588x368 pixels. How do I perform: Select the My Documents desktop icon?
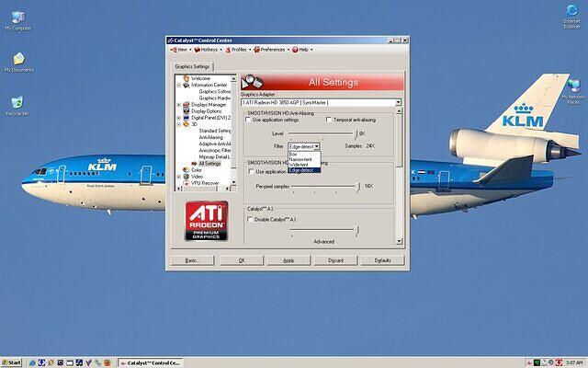coord(18,63)
